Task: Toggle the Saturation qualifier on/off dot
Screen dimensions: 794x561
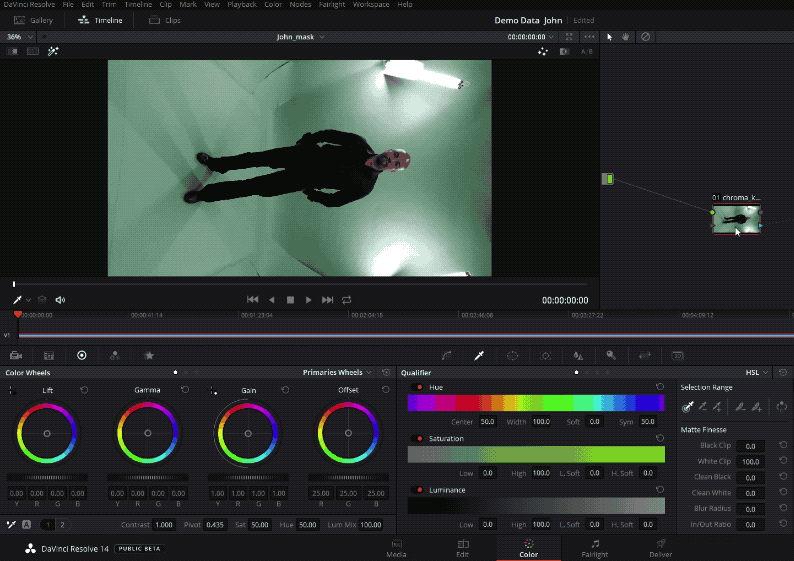Action: [x=418, y=438]
